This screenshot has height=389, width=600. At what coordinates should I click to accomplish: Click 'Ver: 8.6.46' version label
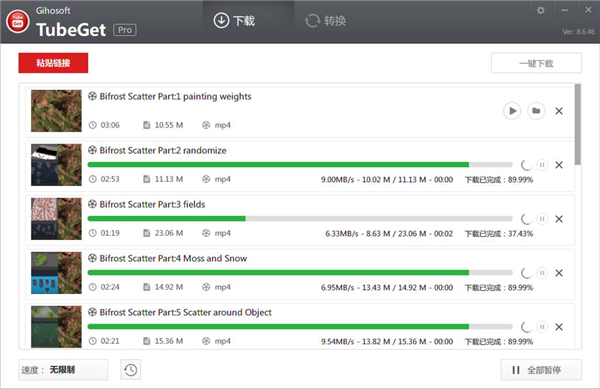click(578, 32)
